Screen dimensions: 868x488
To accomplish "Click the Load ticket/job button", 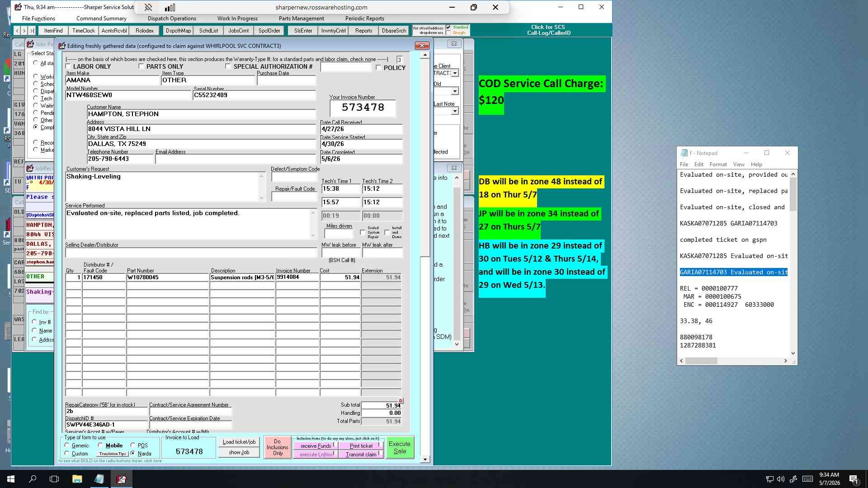I will click(x=239, y=442).
